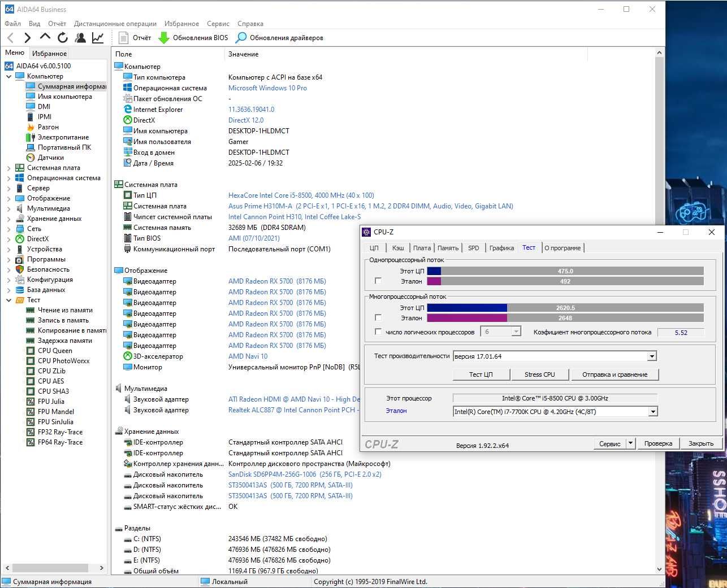Switch to the SPD tab in CPU-Z
This screenshot has height=588, width=727.
point(474,248)
